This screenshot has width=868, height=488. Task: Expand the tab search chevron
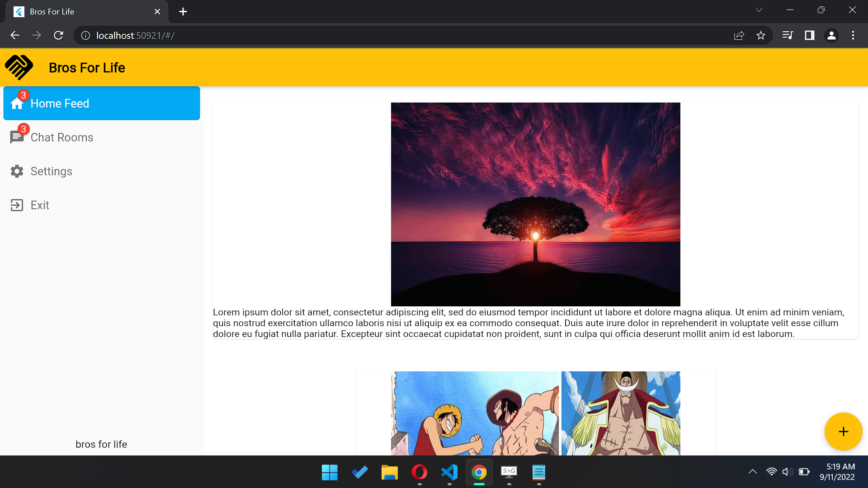759,10
